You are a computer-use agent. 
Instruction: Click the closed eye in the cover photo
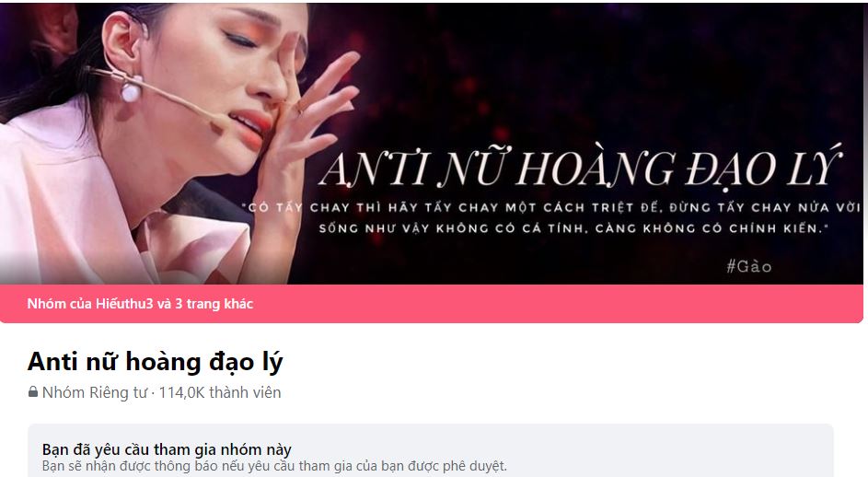point(239,39)
